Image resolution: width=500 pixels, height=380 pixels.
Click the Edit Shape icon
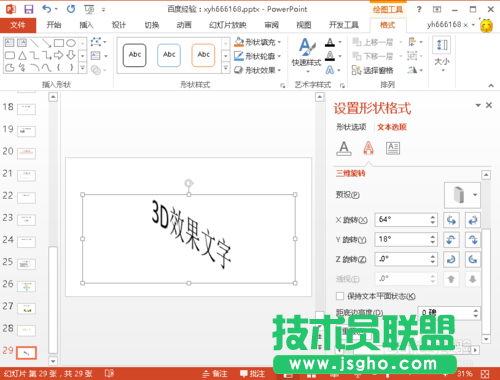tap(96, 42)
